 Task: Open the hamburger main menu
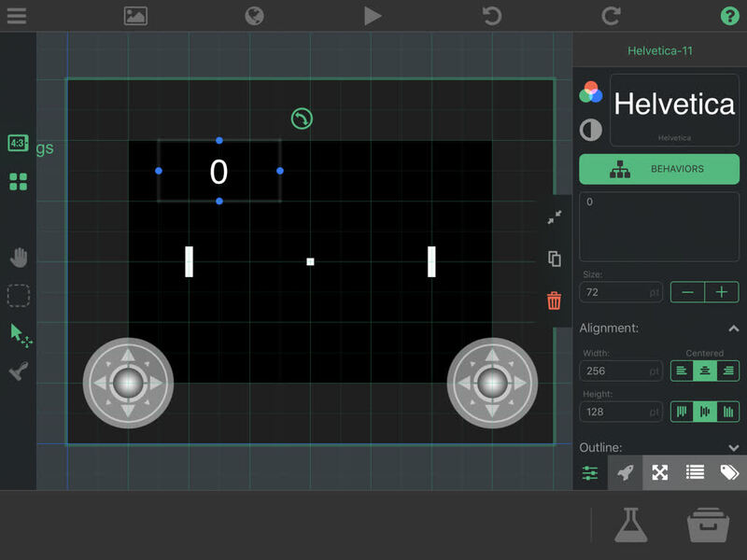tap(17, 15)
